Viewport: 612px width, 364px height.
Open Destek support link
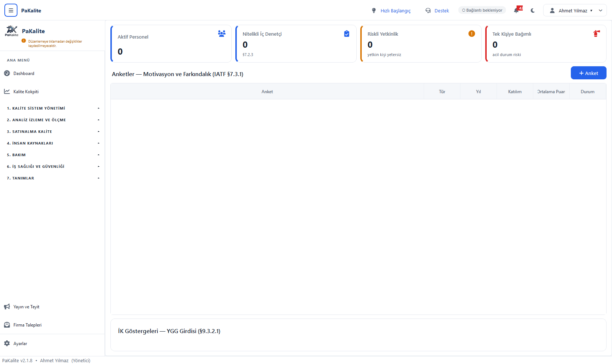click(x=442, y=11)
